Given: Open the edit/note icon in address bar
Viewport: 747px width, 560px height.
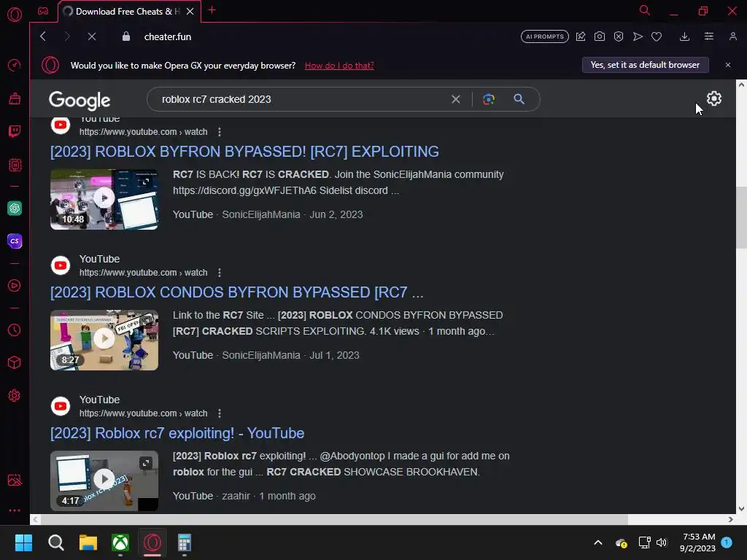Looking at the screenshot, I should [x=581, y=36].
